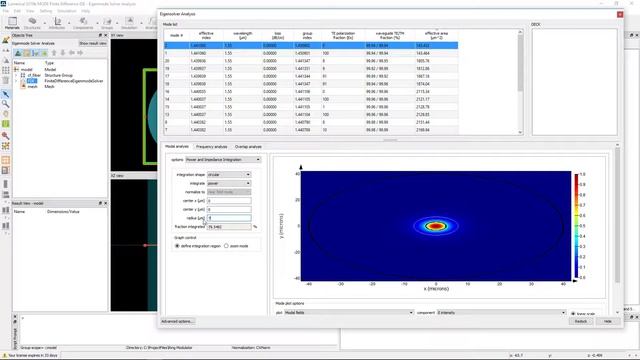Click the move up arrow in Objects Tree toolbar

coord(54,53)
